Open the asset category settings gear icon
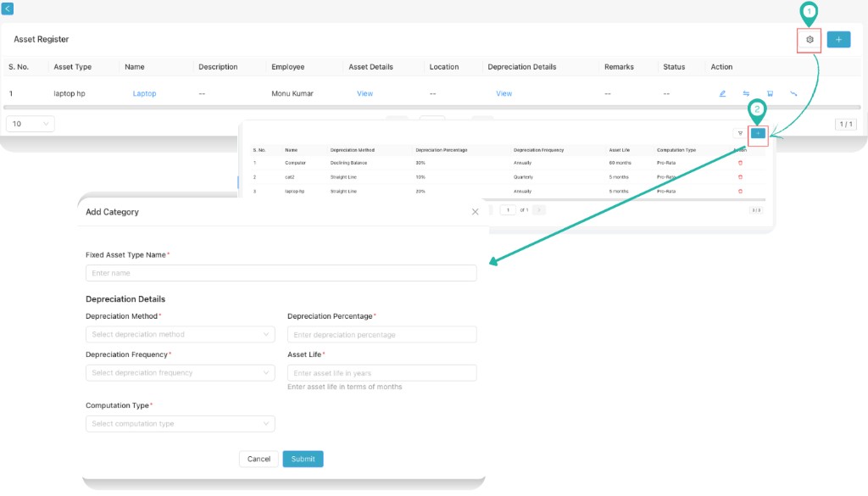 (x=809, y=40)
